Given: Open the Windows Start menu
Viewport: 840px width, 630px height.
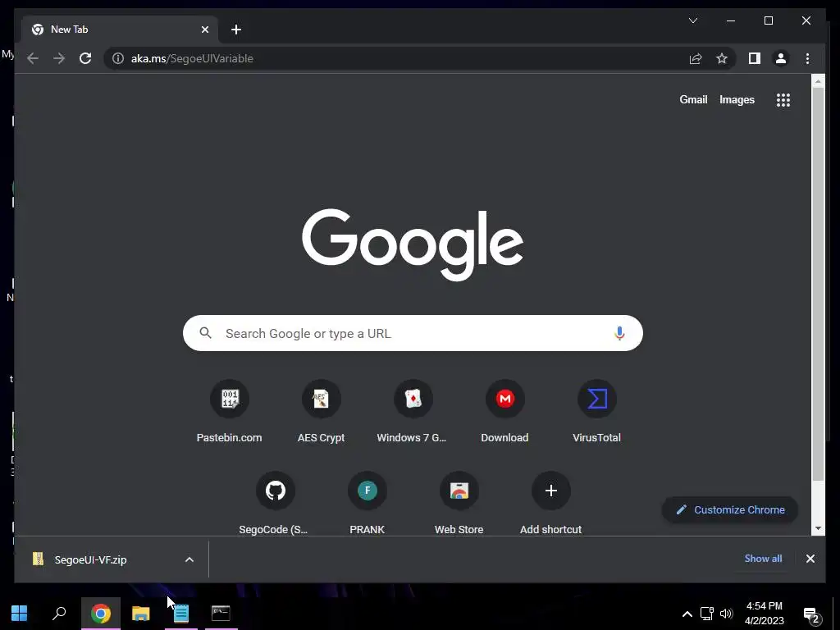Looking at the screenshot, I should pyautogui.click(x=20, y=614).
